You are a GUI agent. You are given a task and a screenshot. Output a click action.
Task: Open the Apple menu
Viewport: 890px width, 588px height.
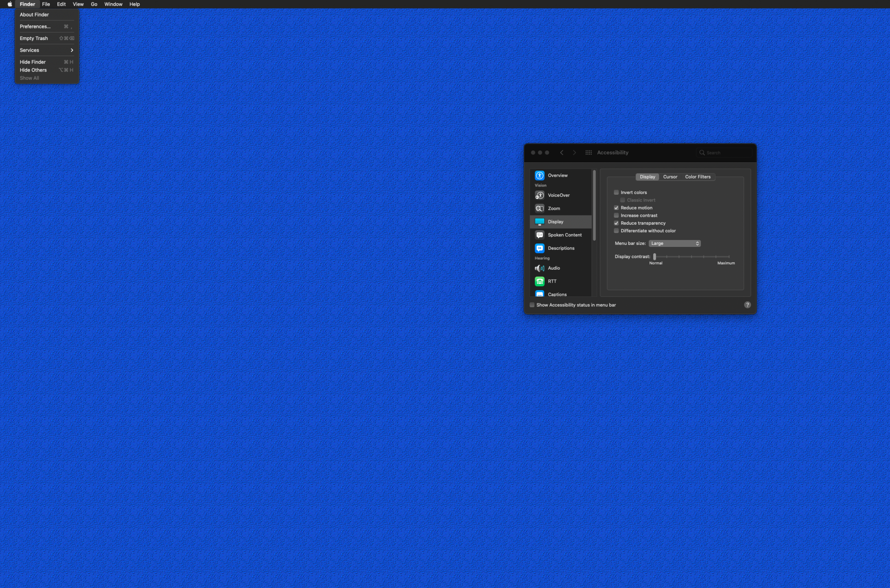(x=9, y=4)
